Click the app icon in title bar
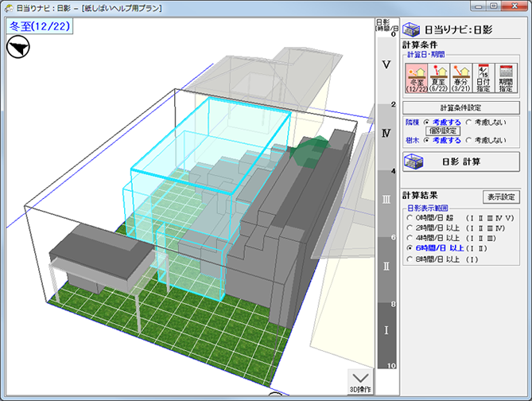 [10, 7]
